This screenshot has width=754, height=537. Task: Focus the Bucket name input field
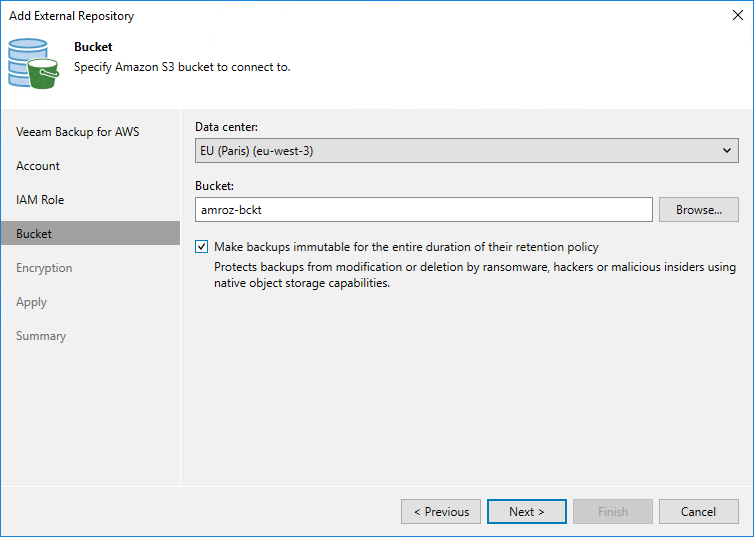coord(424,209)
